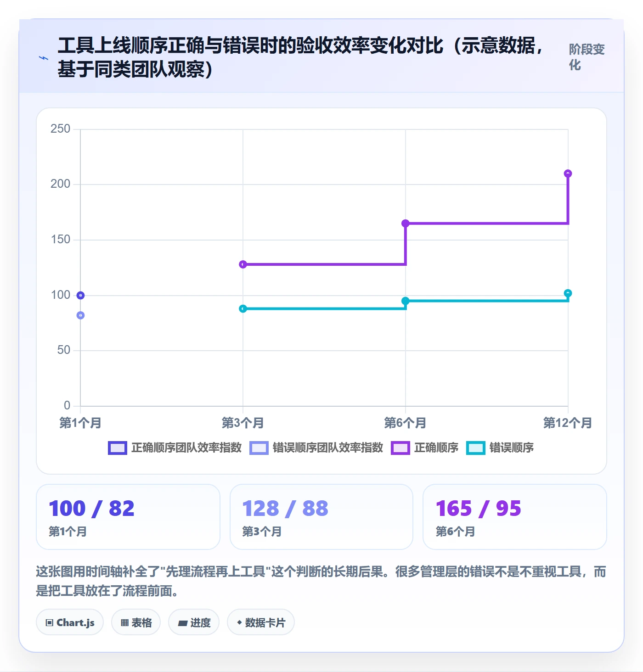Image resolution: width=643 pixels, height=672 pixels.
Task: Click the purple legend swatch for 正确顺序
Action: point(400,448)
